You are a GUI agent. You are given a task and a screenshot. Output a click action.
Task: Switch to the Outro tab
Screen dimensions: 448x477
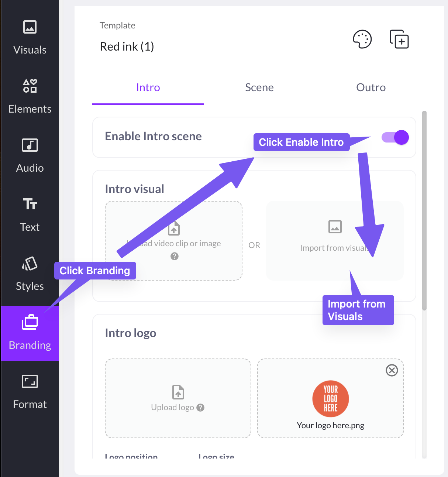371,87
